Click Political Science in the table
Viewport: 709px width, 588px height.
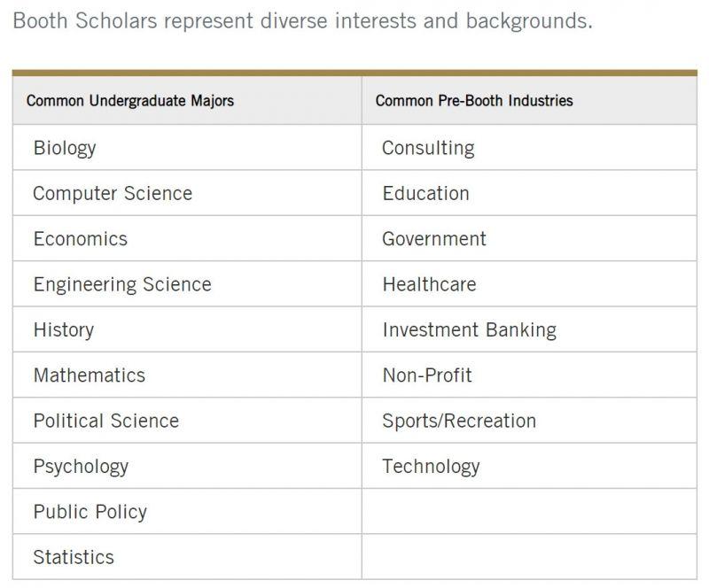tap(106, 421)
